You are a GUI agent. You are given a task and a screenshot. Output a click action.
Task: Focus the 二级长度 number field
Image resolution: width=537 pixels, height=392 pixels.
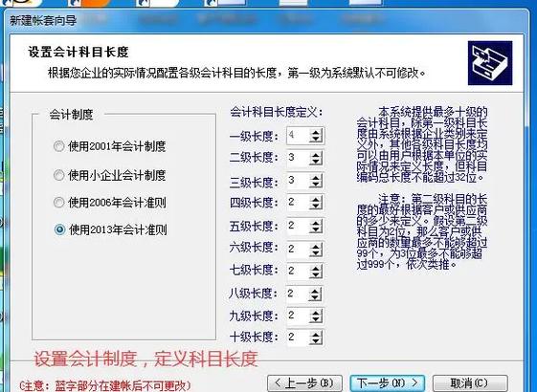pyautogui.click(x=298, y=158)
